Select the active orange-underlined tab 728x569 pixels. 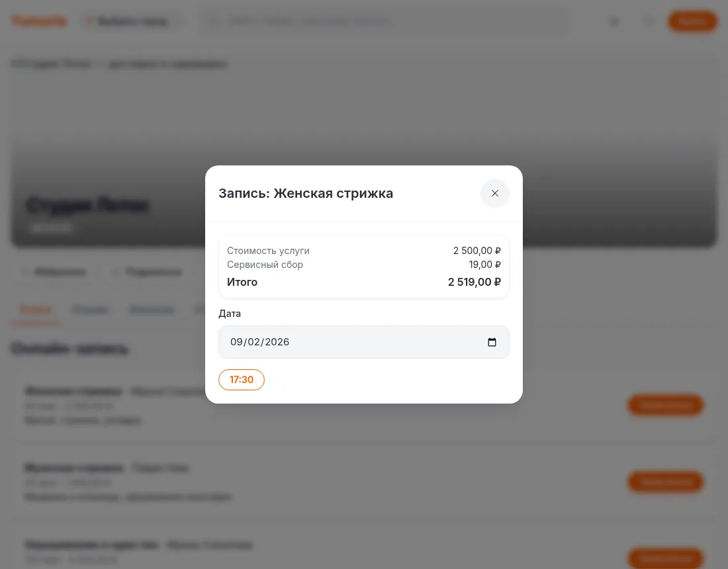click(36, 310)
